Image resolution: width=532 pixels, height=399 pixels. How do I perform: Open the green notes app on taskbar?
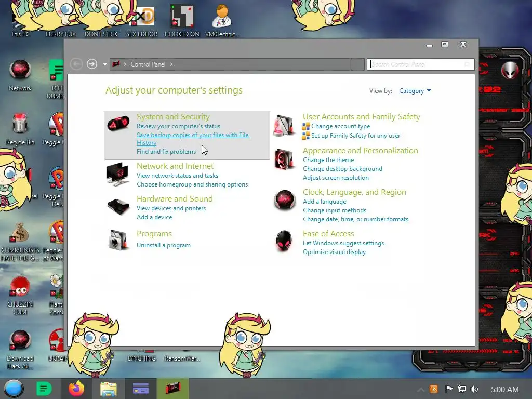pos(44,389)
